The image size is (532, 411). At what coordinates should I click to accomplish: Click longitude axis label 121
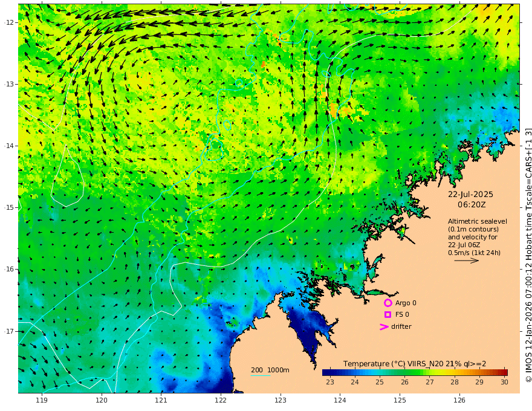tap(161, 400)
